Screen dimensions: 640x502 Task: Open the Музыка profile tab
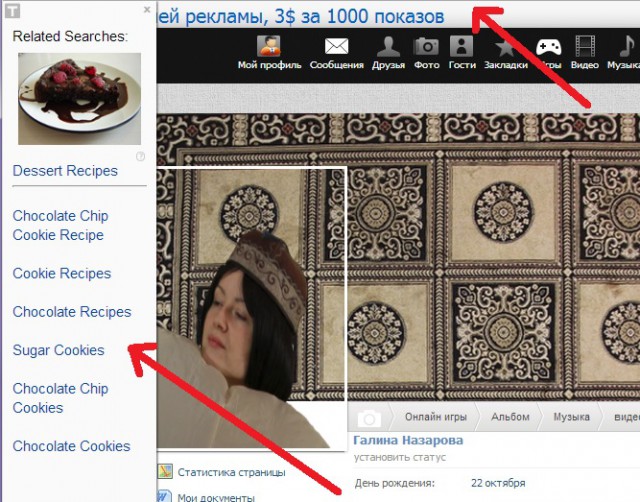tap(571, 417)
